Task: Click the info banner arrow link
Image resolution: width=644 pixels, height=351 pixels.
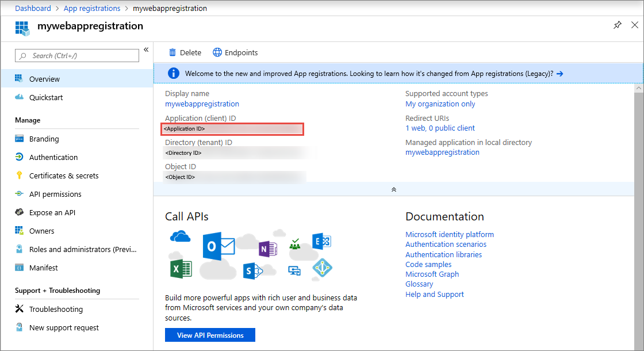Action: (559, 74)
